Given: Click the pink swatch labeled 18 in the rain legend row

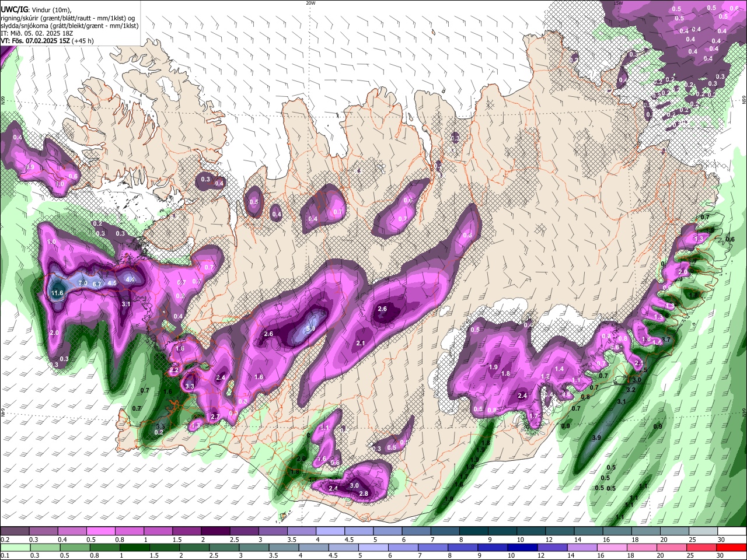Looking at the screenshot, I should point(642,547).
